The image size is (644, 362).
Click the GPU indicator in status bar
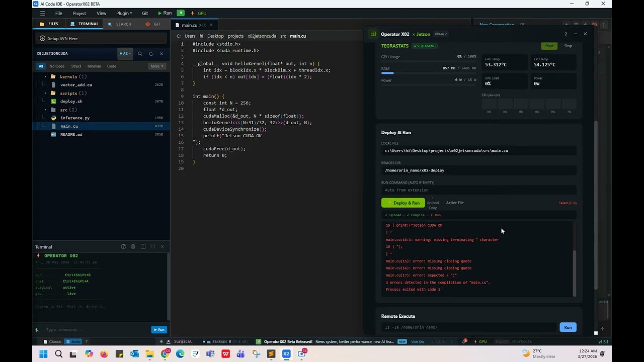[x=479, y=342]
